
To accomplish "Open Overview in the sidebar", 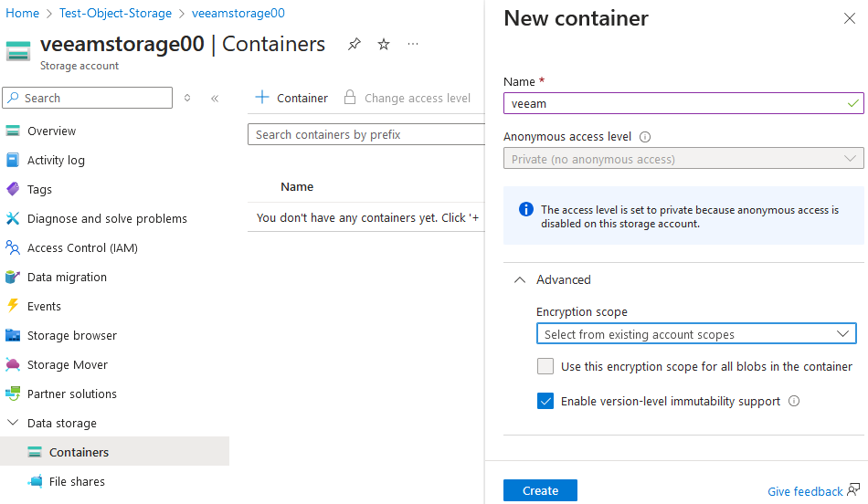I will pyautogui.click(x=51, y=131).
